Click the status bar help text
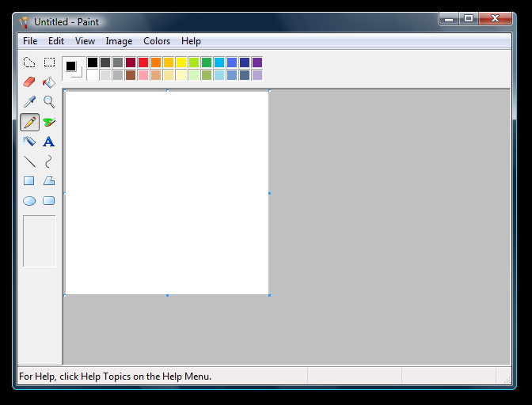Viewport: 532px width, 405px height. [x=116, y=377]
